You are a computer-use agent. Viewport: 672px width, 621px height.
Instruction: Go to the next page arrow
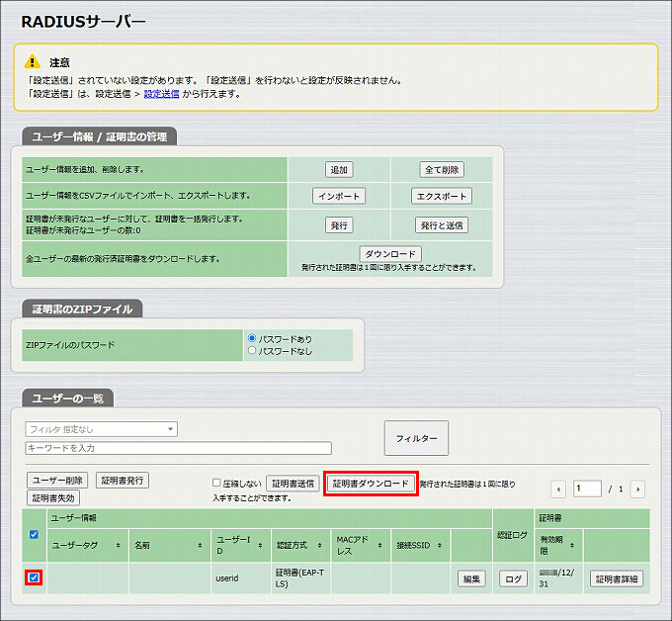[637, 488]
